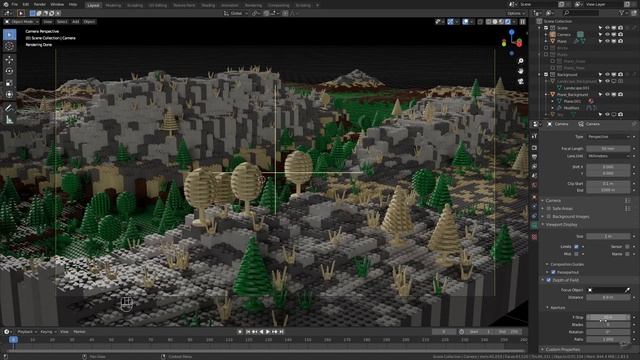Open the Render properties tab
This screenshot has width=640, height=360.
[534, 148]
